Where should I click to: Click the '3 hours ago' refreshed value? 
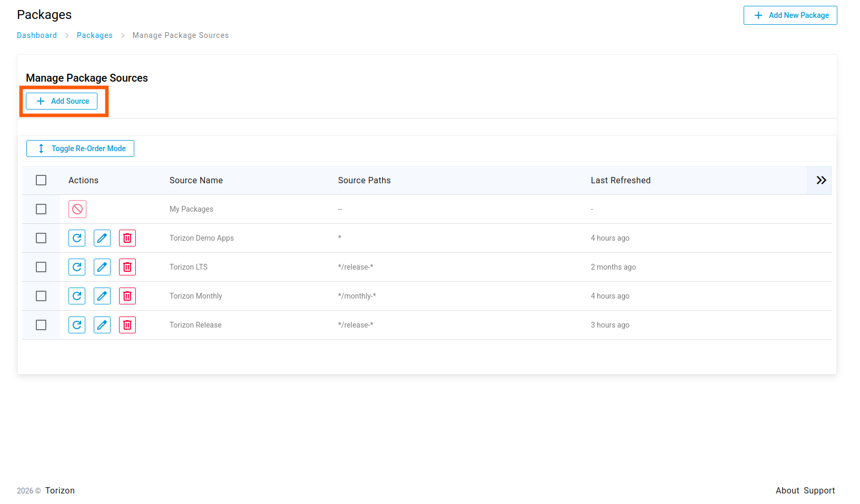[x=610, y=325]
